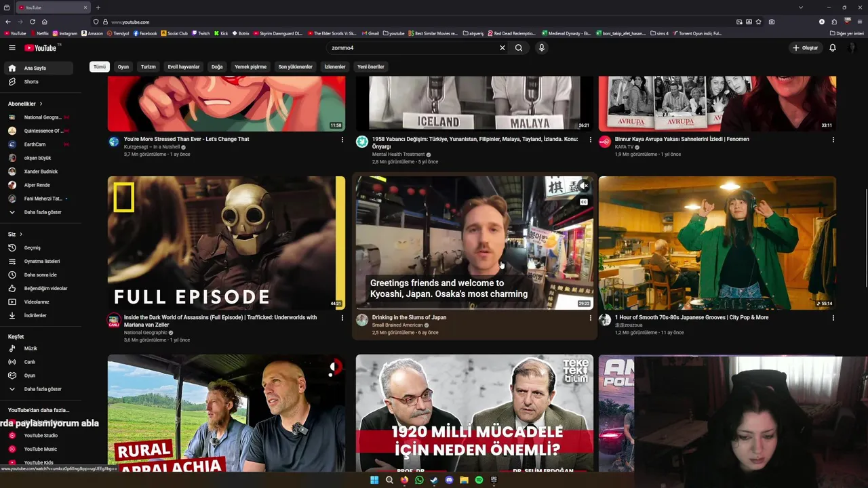Viewport: 868px width, 488px height.
Task: Select the Oyun filter chip
Action: (x=123, y=67)
